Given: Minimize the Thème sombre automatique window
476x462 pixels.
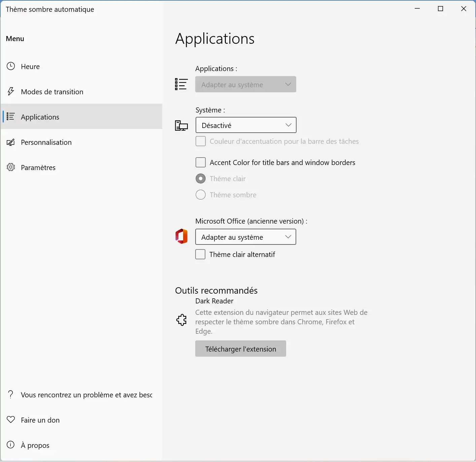Looking at the screenshot, I should coord(417,9).
